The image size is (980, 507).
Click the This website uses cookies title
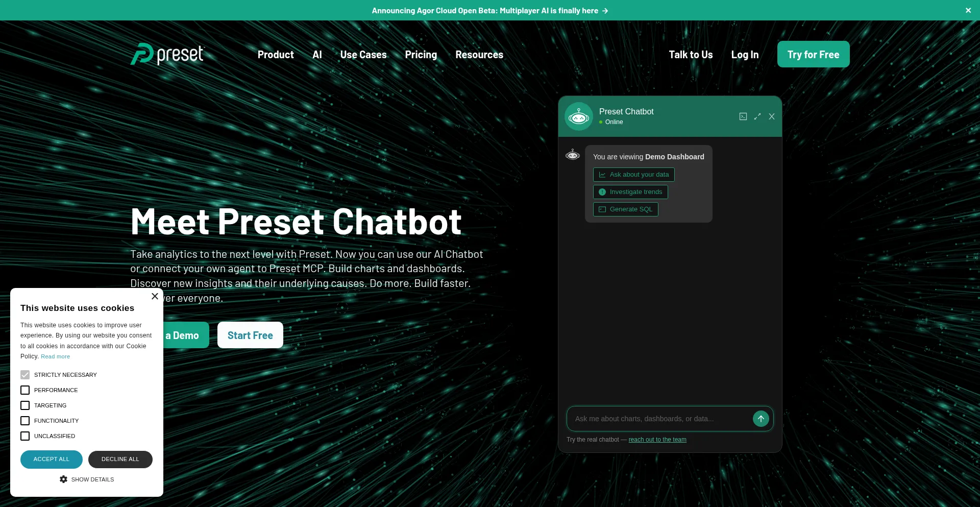pos(78,308)
